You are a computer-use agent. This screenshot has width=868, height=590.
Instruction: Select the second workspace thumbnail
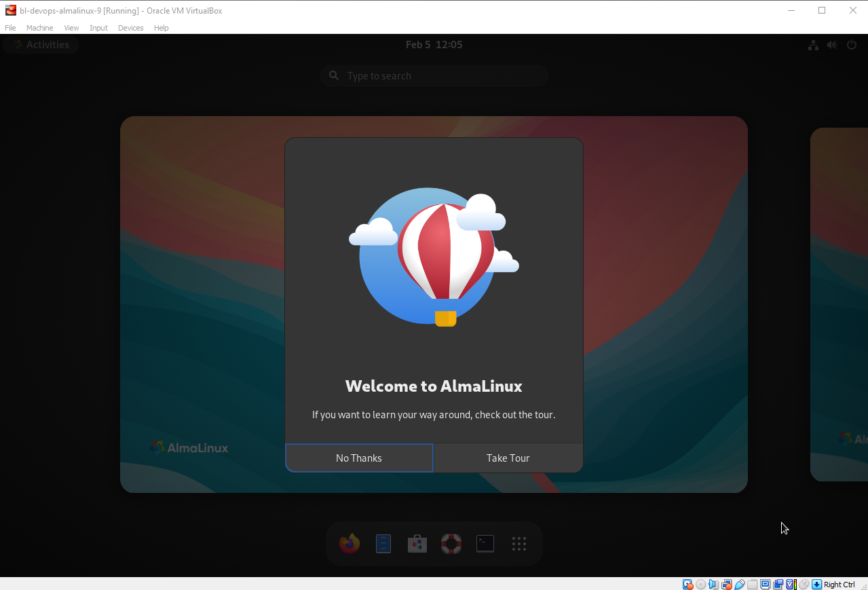pyautogui.click(x=839, y=304)
